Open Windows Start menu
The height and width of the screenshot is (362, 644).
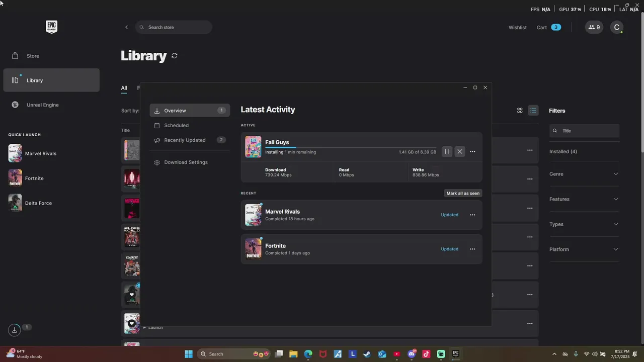tap(189, 354)
